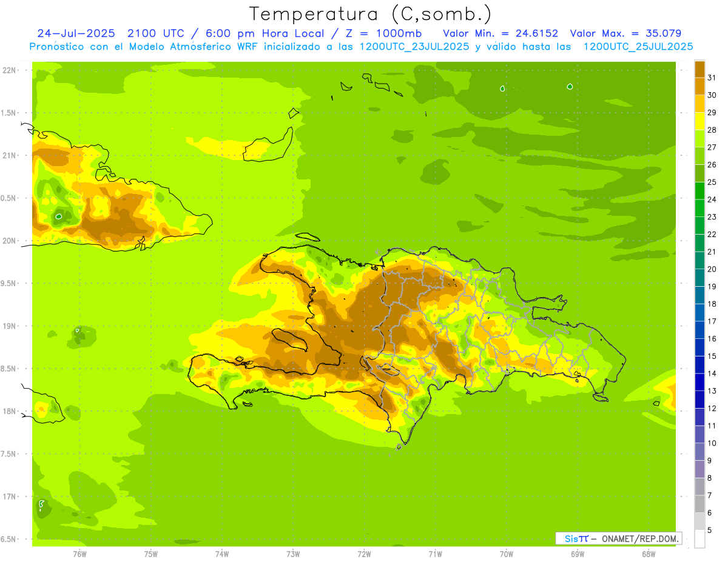
Task: Click '1200UTC_25JUL2025' valid-until time text
Action: tap(638, 47)
